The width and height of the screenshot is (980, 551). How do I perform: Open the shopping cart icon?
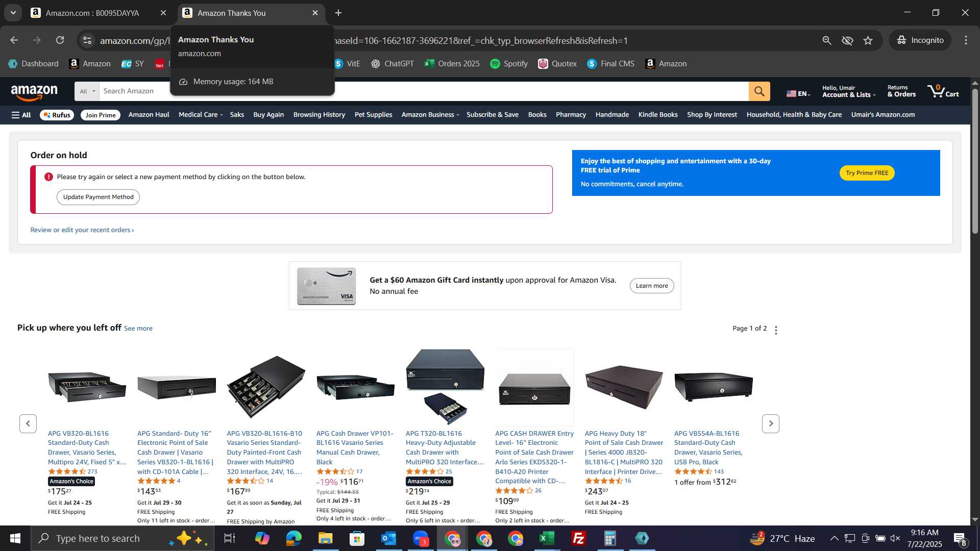click(943, 91)
